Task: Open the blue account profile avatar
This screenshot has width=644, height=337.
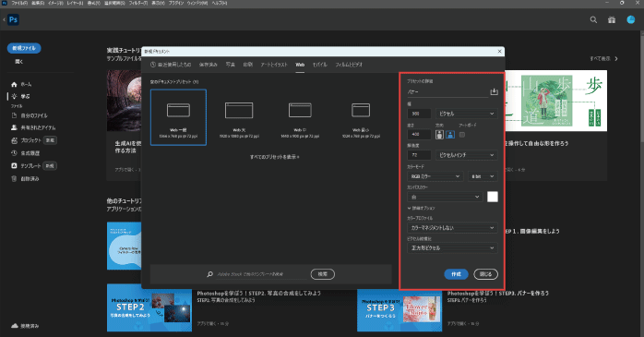Action: (631, 19)
